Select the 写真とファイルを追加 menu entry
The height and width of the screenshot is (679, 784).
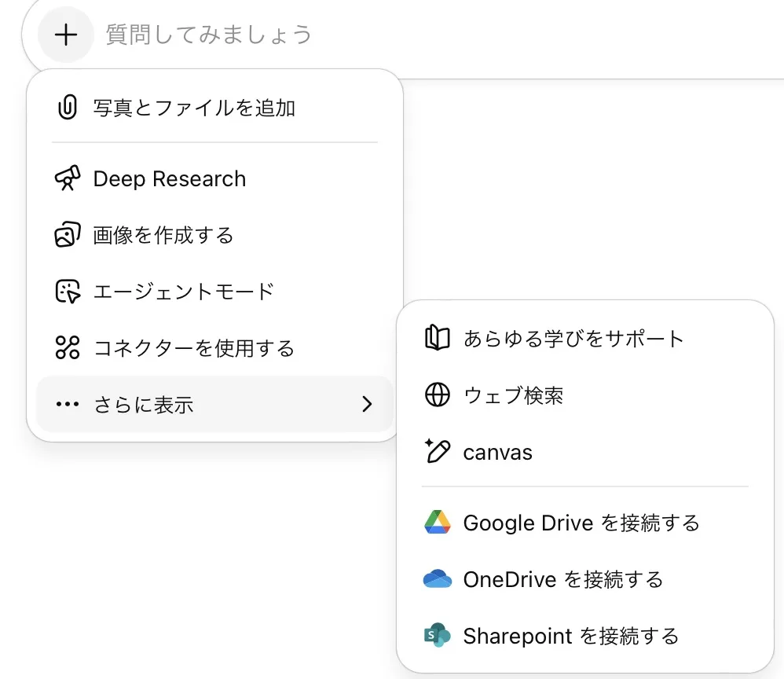(x=194, y=108)
